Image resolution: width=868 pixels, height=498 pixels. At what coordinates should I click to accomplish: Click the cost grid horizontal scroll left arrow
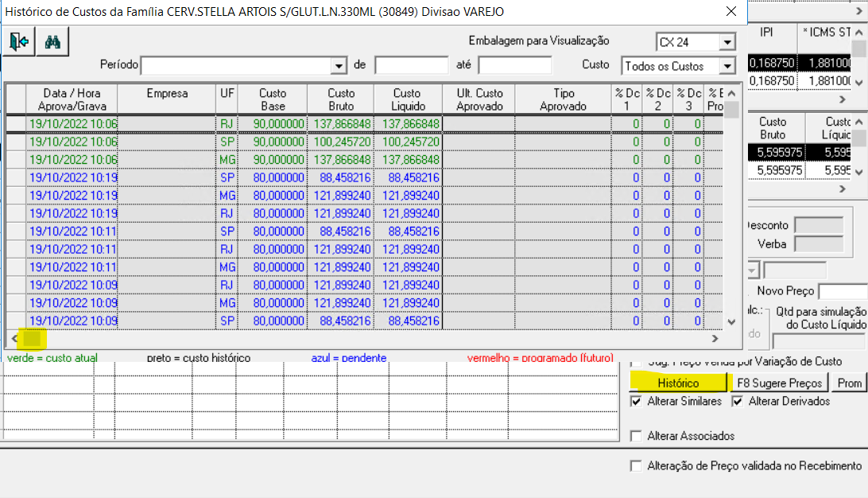(14, 338)
